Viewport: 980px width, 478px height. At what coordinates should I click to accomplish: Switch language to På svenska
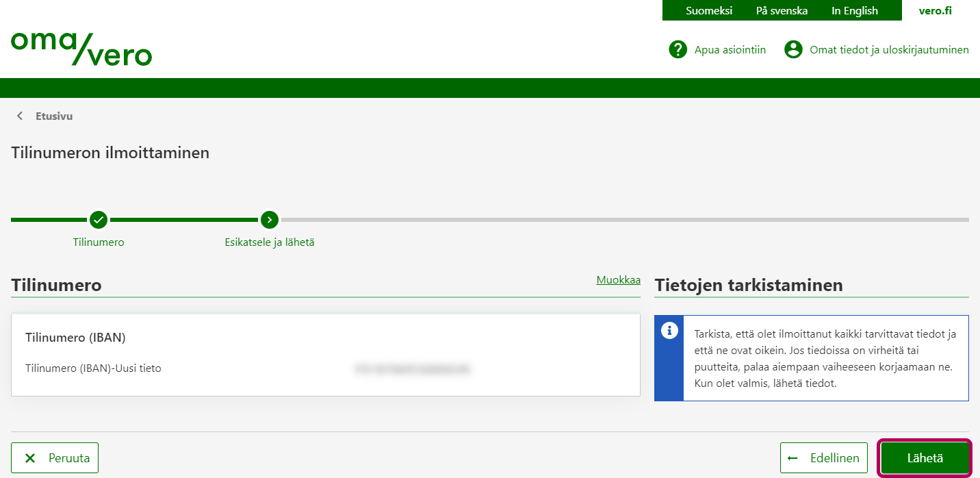click(782, 10)
